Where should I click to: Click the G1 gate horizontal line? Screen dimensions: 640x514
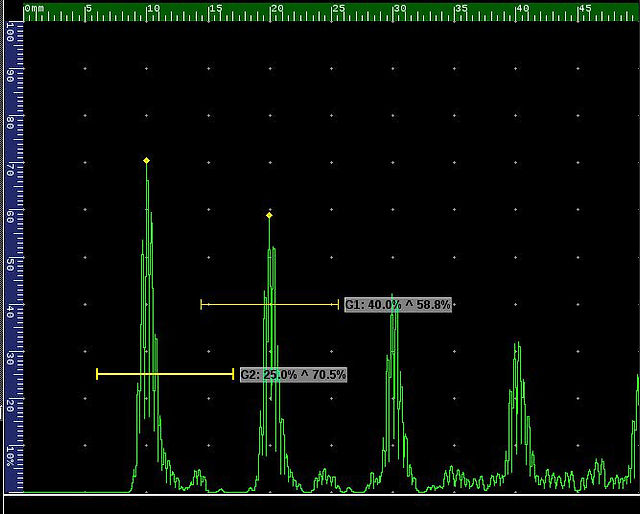270,305
